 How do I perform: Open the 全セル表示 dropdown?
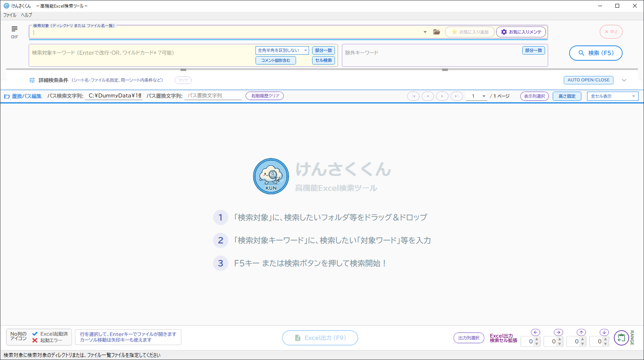pos(613,96)
